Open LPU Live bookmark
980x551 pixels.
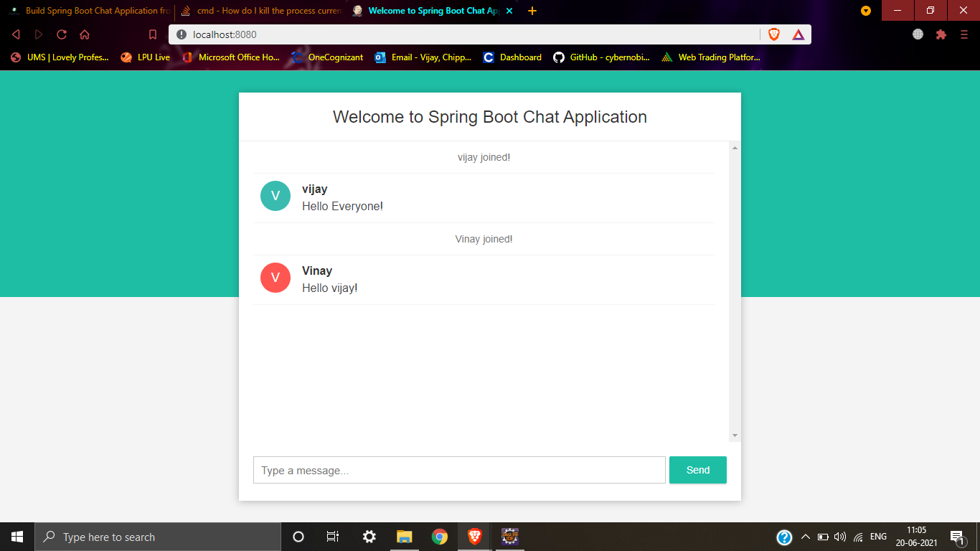[146, 57]
